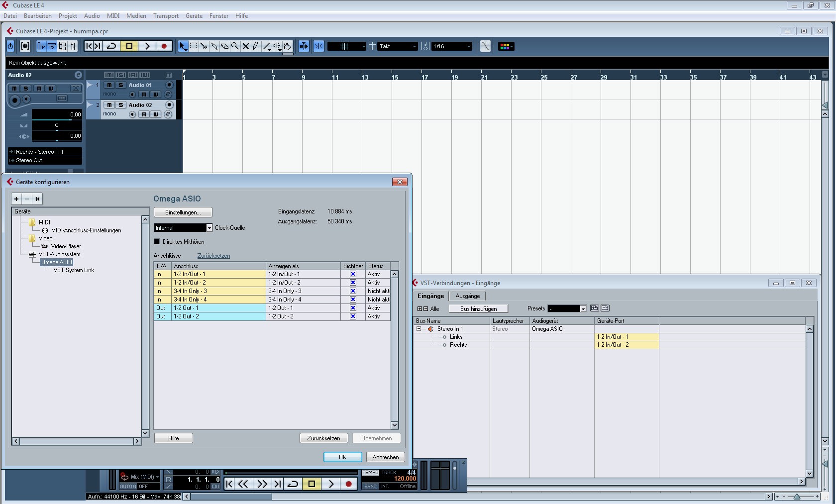Toggle Direktes Mithören checkbox
The width and height of the screenshot is (836, 504).
click(157, 241)
